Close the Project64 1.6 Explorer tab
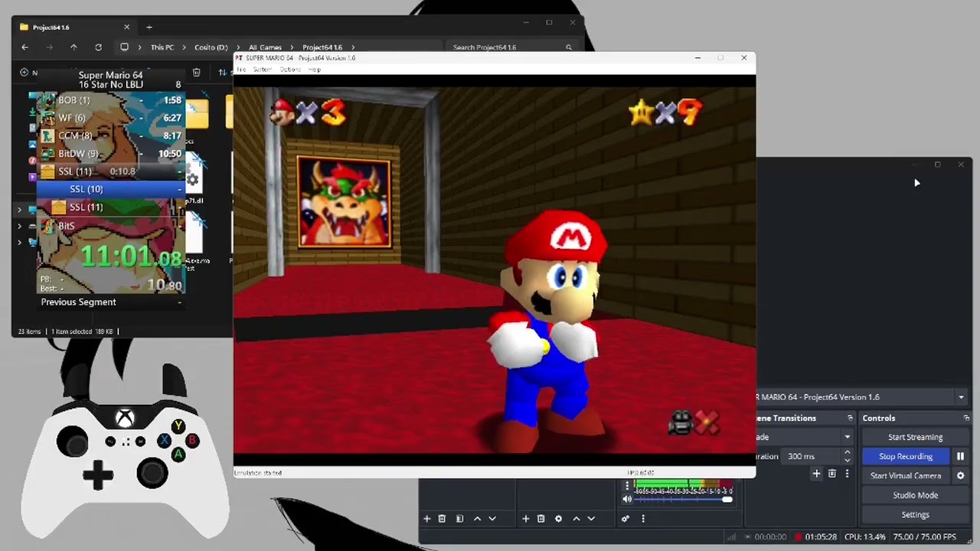980x551 pixels. tap(127, 27)
